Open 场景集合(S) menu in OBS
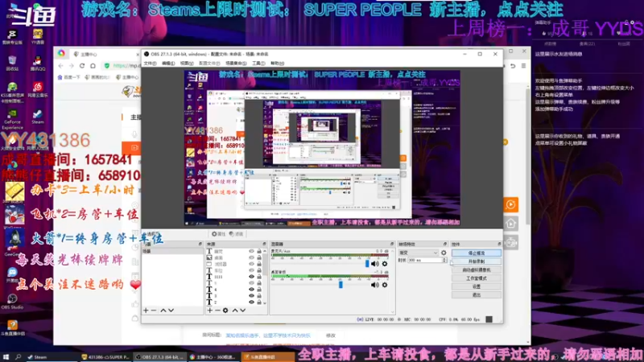Screen dimensions: 644x362 (x=236, y=64)
